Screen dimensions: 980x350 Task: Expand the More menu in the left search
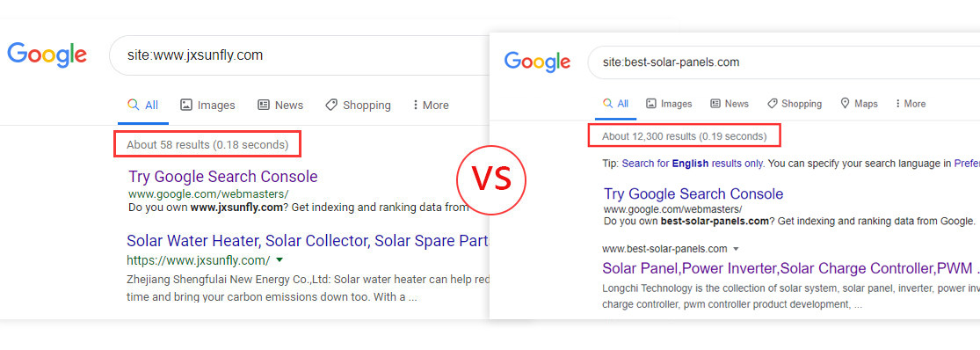pyautogui.click(x=431, y=105)
